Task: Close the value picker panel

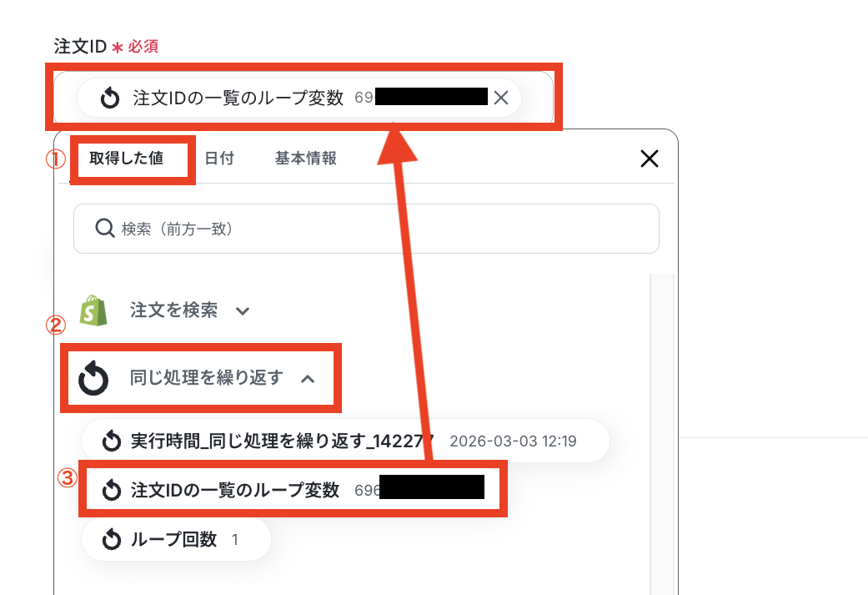Action: pos(650,159)
